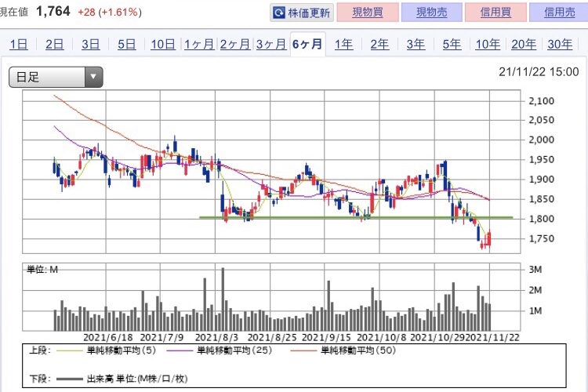This screenshot has height=392, width=588.
Task: Click the 20年 period link
Action: [524, 44]
